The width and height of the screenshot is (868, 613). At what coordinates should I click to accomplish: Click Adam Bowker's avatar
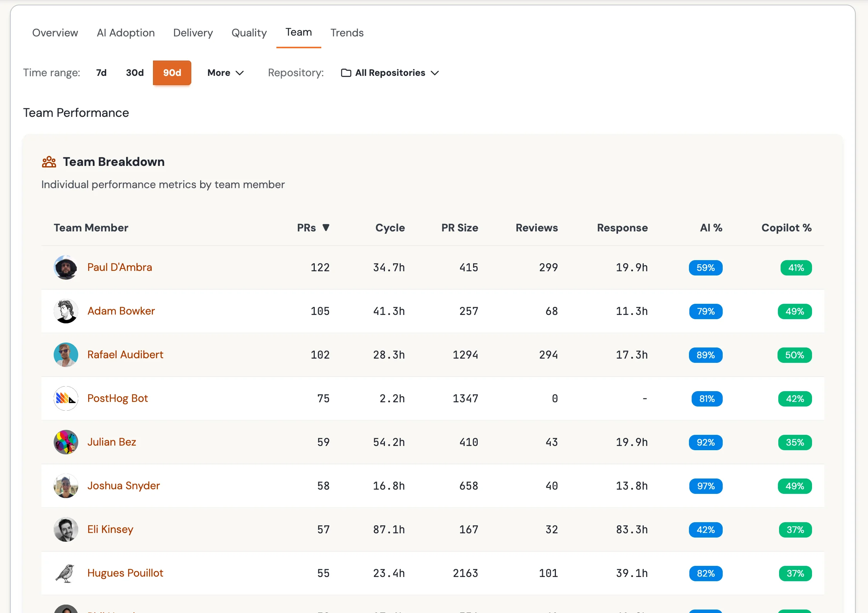[66, 311]
